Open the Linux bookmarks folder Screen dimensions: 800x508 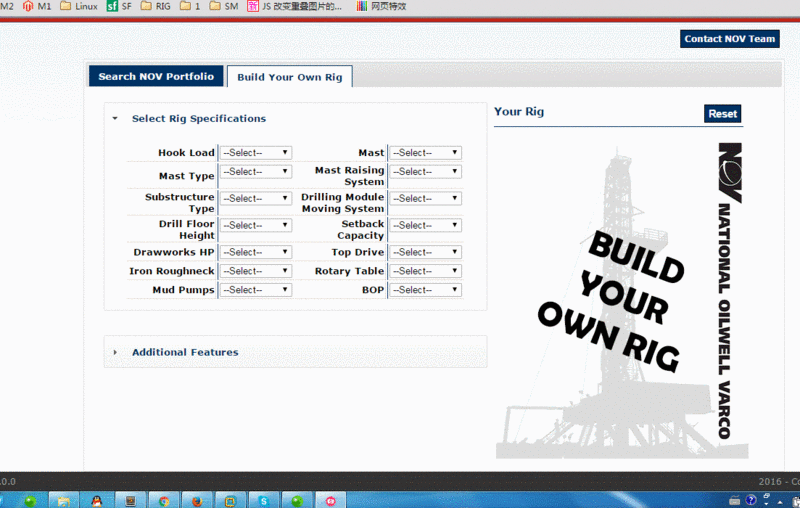pyautogui.click(x=79, y=6)
